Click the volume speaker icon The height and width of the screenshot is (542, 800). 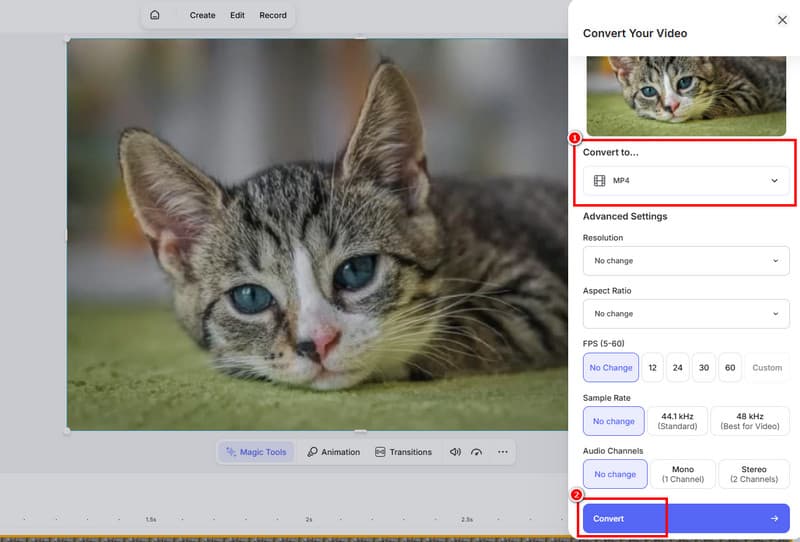coord(455,452)
